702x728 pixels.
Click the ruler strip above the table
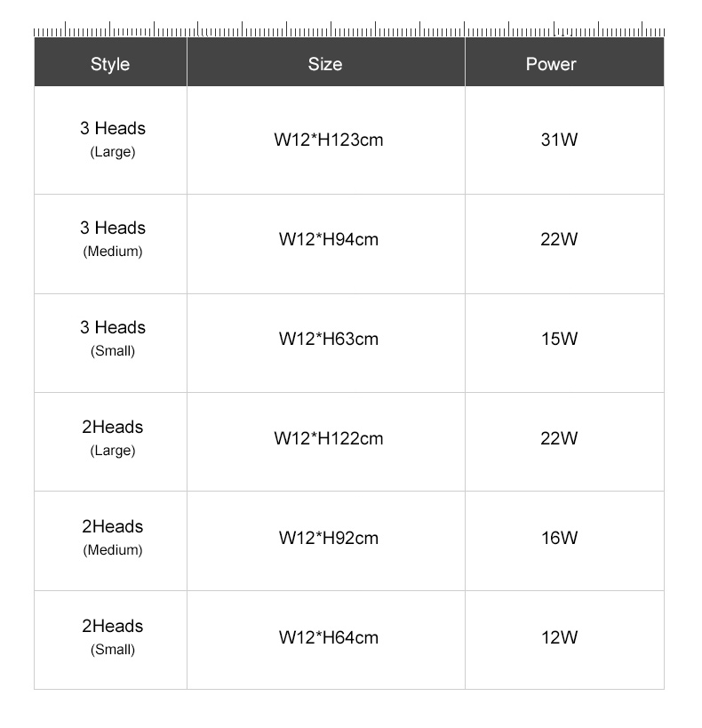coord(349,28)
